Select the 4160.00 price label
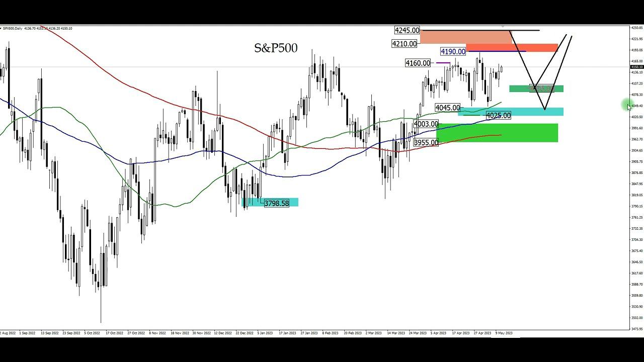The height and width of the screenshot is (362, 644). [x=418, y=63]
